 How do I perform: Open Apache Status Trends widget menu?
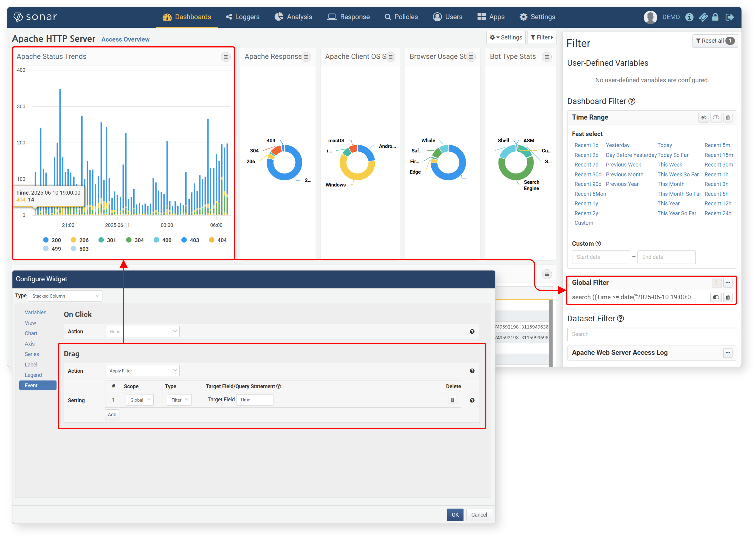[226, 57]
